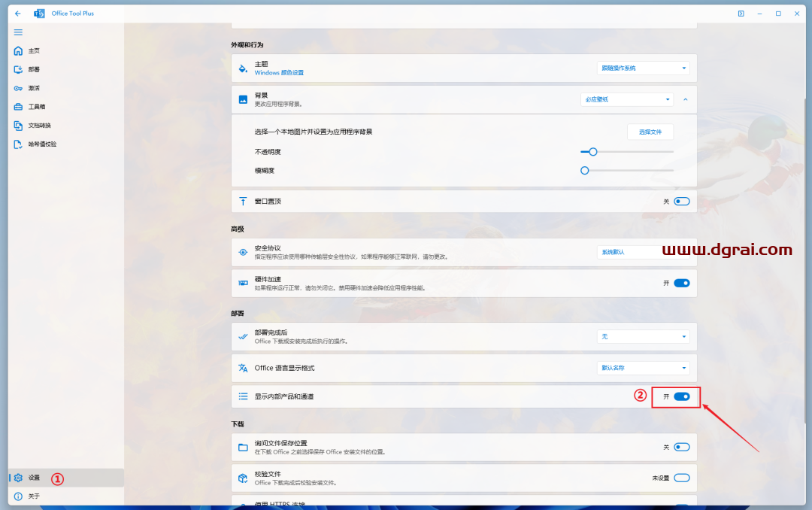Click the home icon beside 主页
Screen dimensions: 812x510
pyautogui.click(x=18, y=51)
